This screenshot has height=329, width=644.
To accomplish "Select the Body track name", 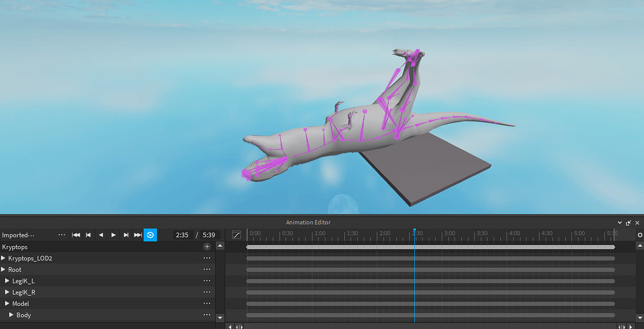I will click(x=24, y=315).
